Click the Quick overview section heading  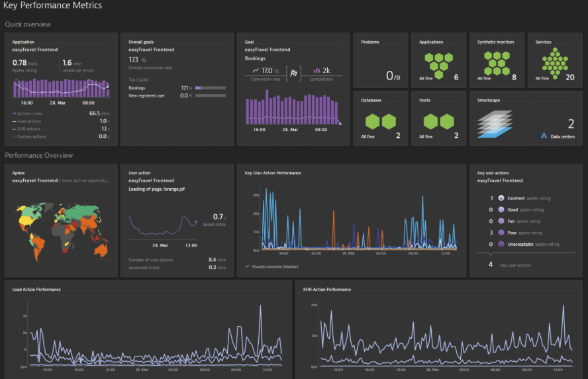coord(28,25)
